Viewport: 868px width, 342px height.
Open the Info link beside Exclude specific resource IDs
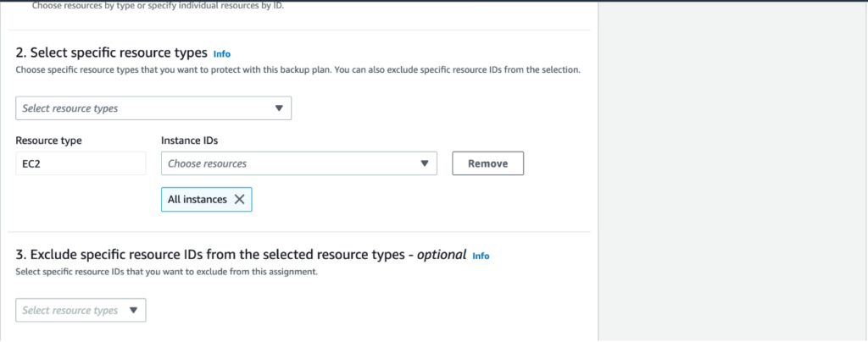tap(481, 256)
